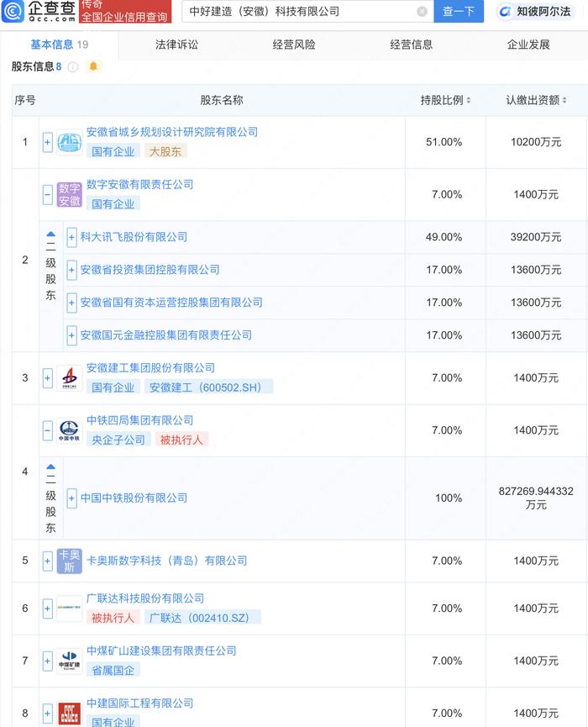
Task: Click 中铁四局 被执行人 tag
Action: pos(181,440)
